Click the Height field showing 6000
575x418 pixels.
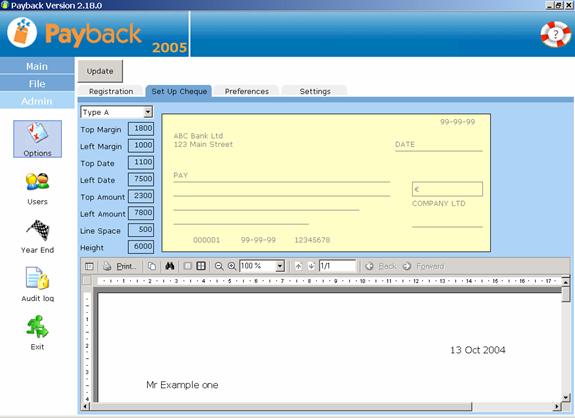(x=141, y=247)
